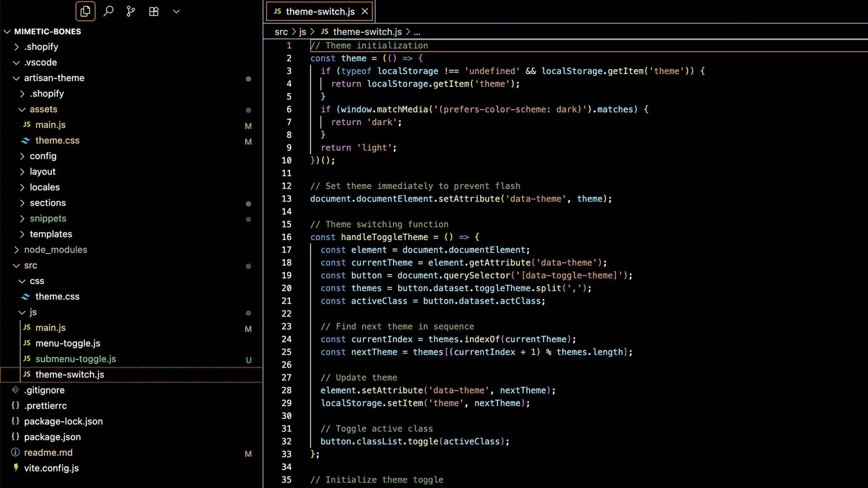868x488 pixels.
Task: Click the U status badge on submenu-toggle.js
Action: point(248,360)
